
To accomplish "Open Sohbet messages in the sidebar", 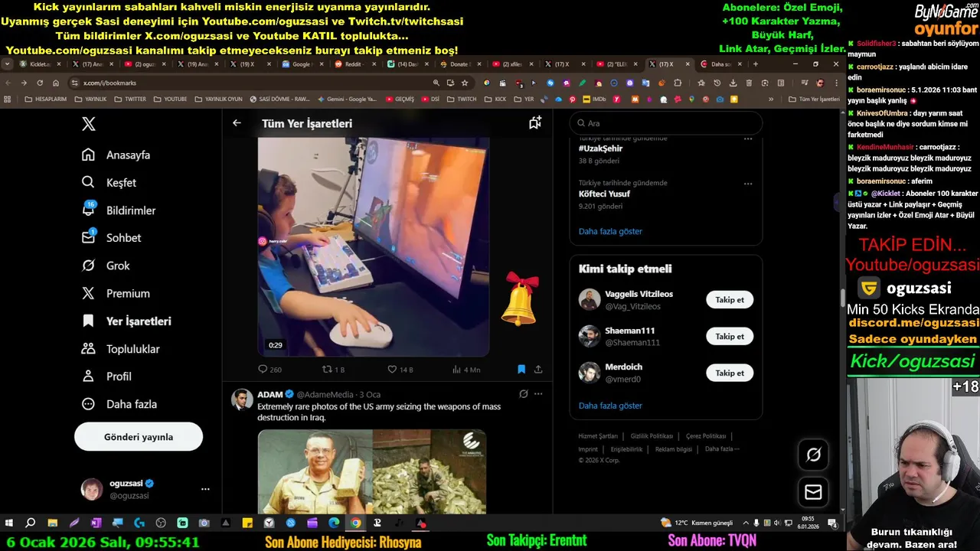I will pos(112,238).
